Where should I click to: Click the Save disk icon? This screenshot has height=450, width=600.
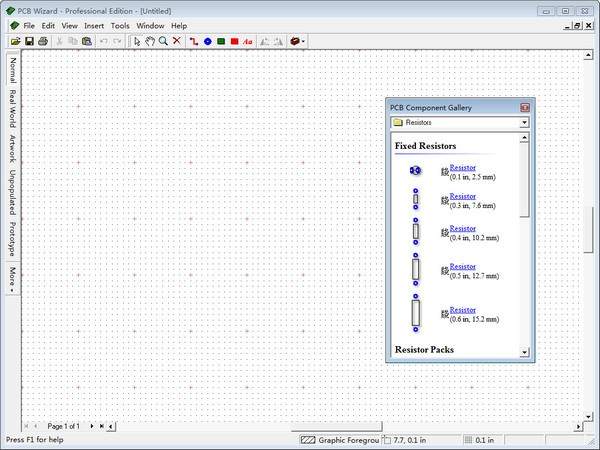click(x=29, y=41)
